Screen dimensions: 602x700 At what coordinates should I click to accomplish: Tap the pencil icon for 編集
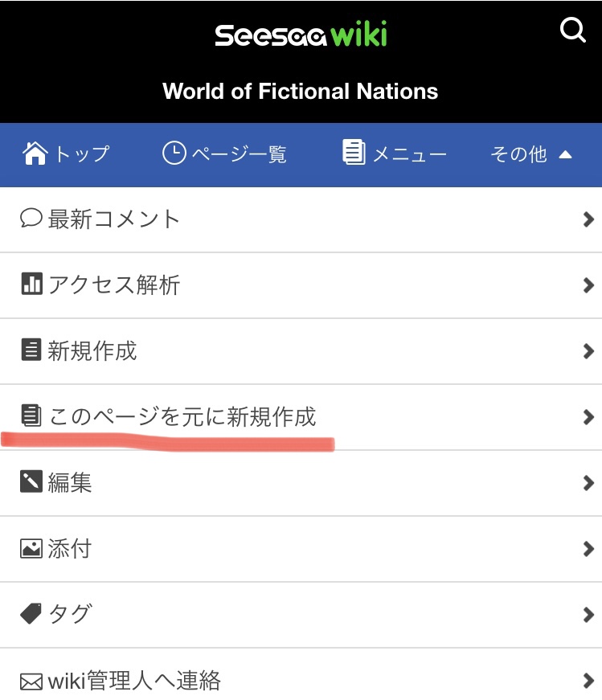pyautogui.click(x=31, y=481)
